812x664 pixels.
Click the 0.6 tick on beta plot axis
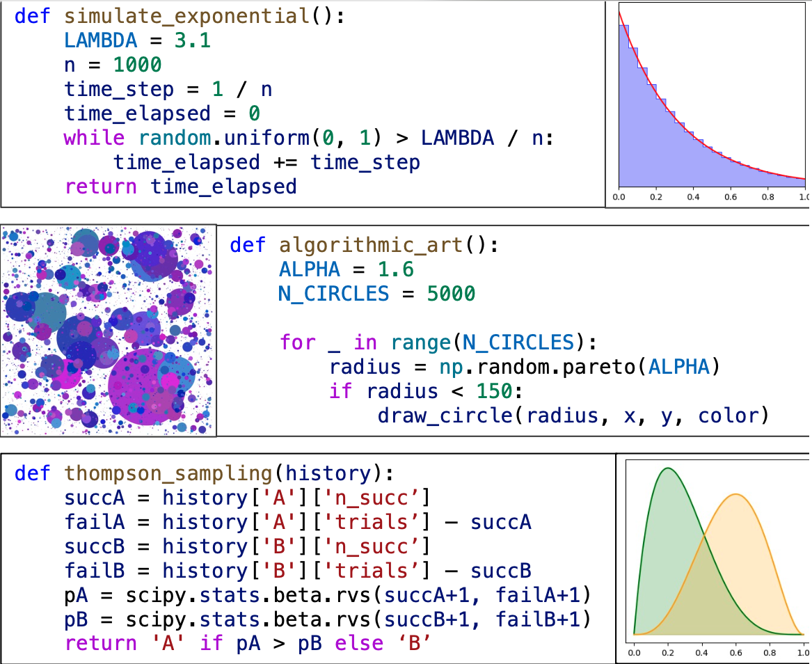click(x=736, y=653)
